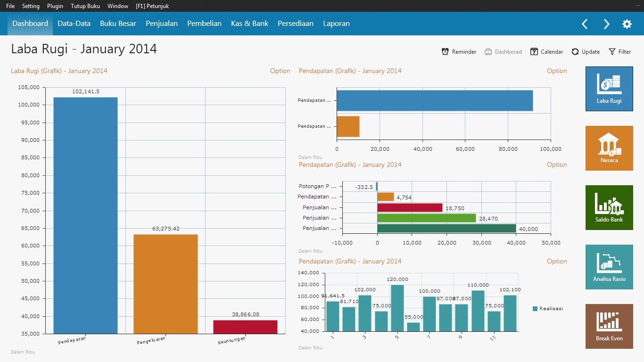Open the Analisa Rasio tile
The width and height of the screenshot is (644, 362).
tap(609, 267)
